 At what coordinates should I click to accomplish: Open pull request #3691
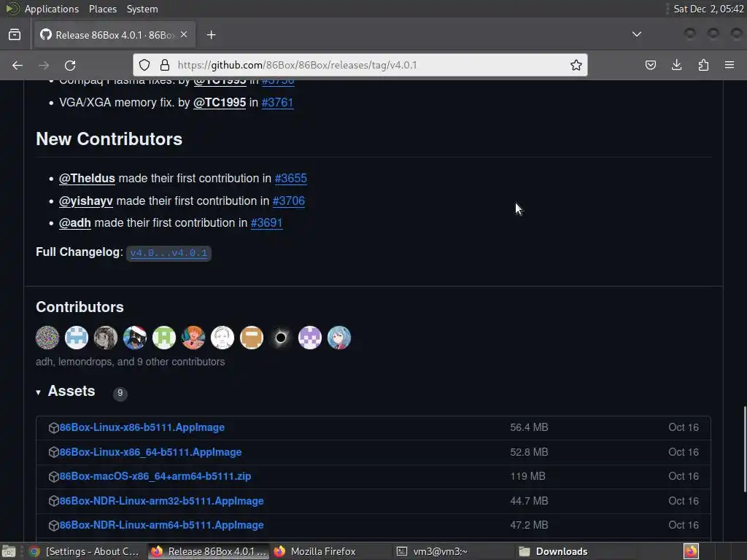(x=267, y=223)
